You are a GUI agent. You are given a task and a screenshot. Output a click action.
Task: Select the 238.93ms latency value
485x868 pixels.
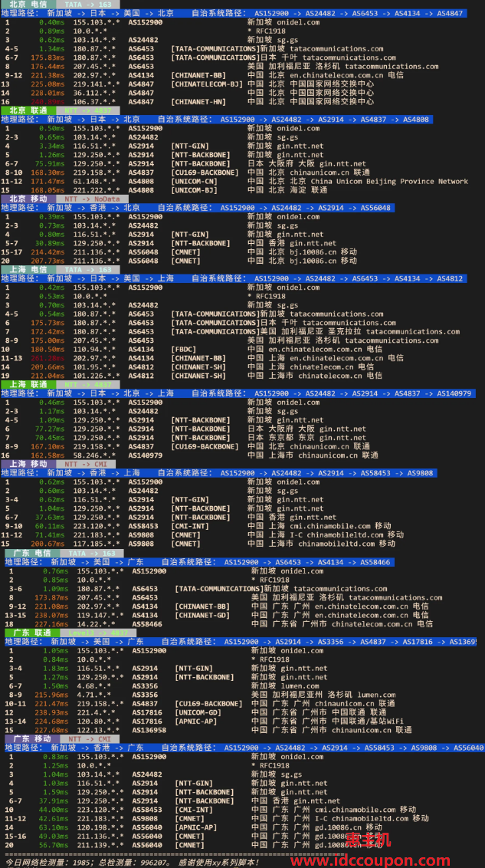coord(51,712)
